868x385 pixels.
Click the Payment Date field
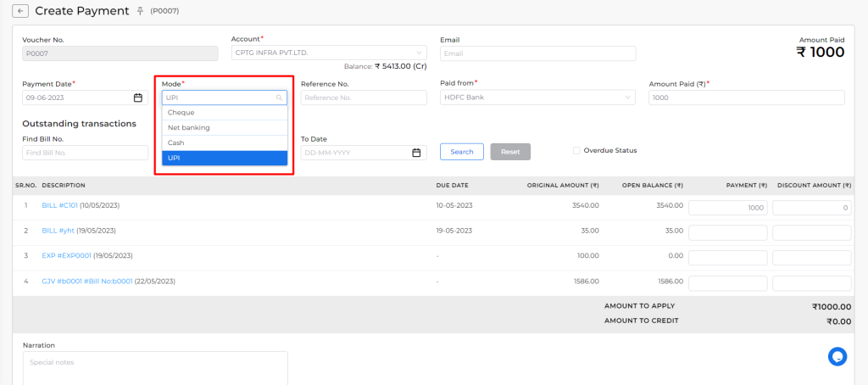click(x=86, y=98)
